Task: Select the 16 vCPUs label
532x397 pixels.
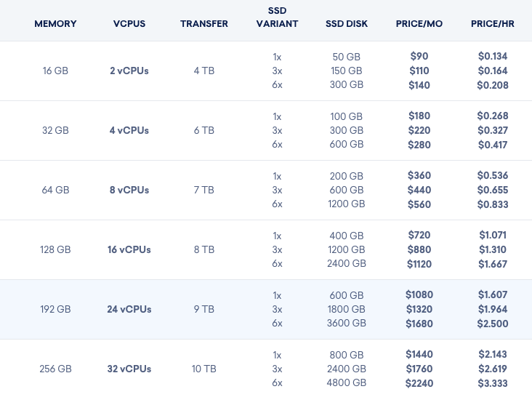Action: coord(129,249)
